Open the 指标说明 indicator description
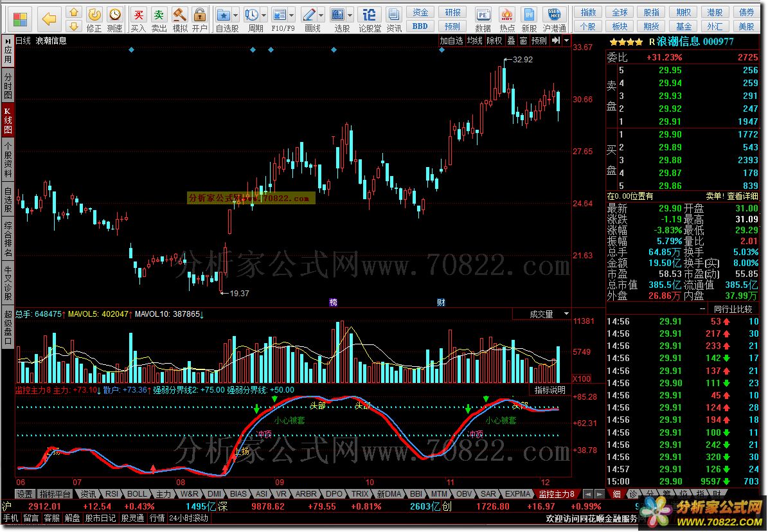 (549, 390)
